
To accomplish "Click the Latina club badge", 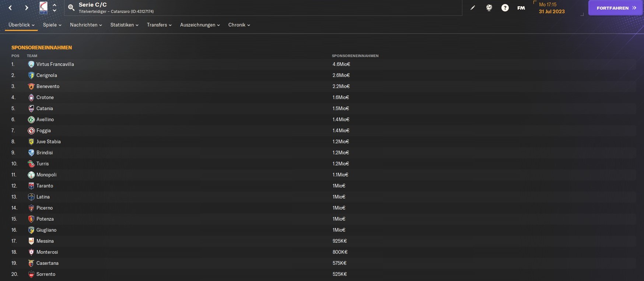I will 31,197.
